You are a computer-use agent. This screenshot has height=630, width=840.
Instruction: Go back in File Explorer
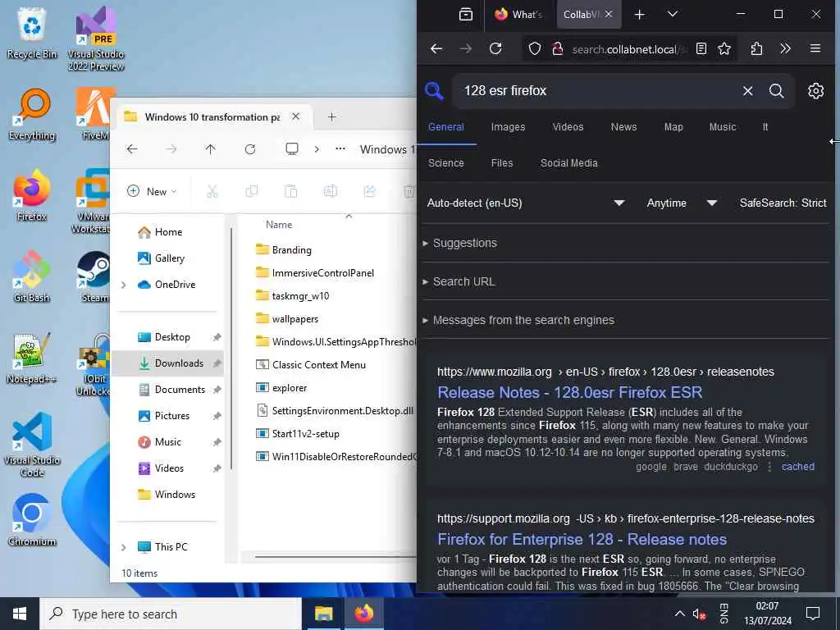(x=132, y=149)
